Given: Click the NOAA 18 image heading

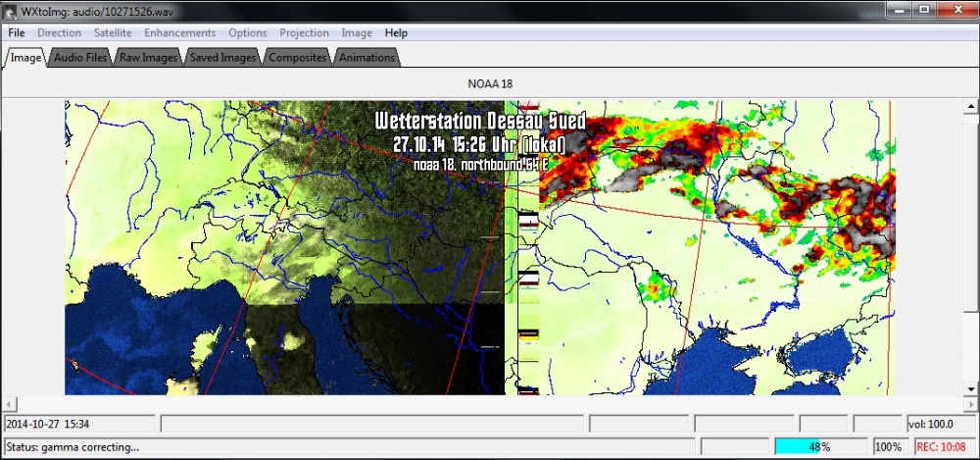Looking at the screenshot, I should click(x=490, y=84).
